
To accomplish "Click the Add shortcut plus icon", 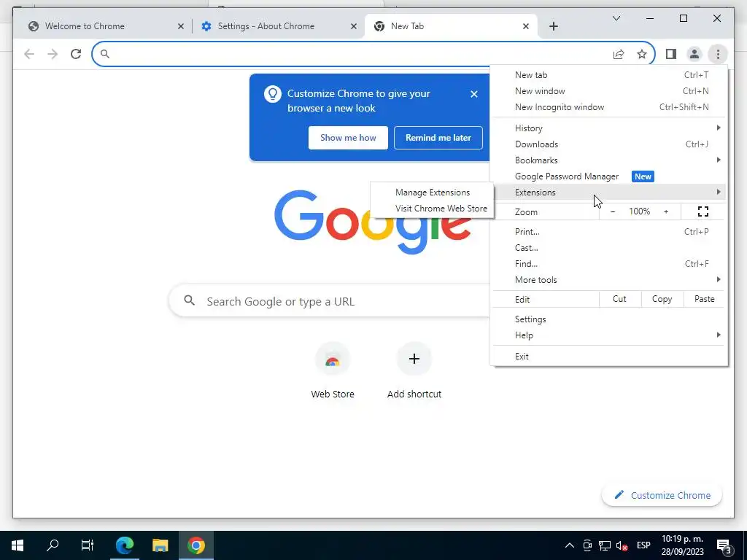I will [414, 359].
